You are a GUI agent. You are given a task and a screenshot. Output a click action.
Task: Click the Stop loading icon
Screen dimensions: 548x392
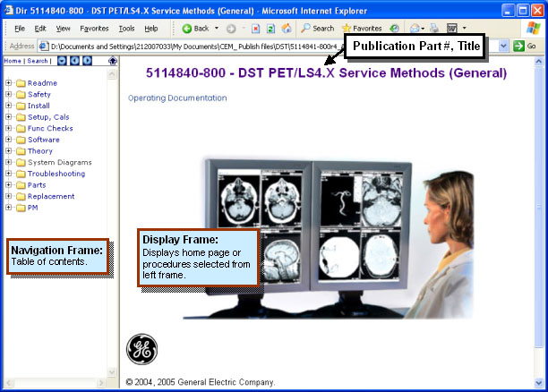click(254, 29)
